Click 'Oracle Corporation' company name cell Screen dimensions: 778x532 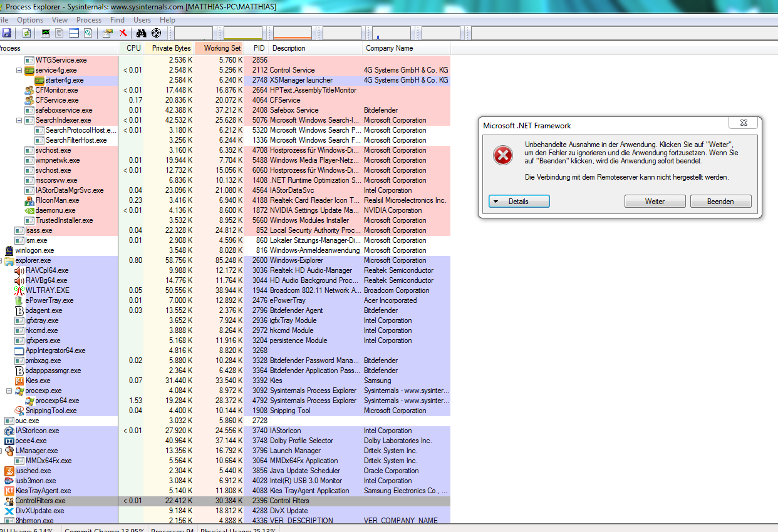pyautogui.click(x=392, y=471)
